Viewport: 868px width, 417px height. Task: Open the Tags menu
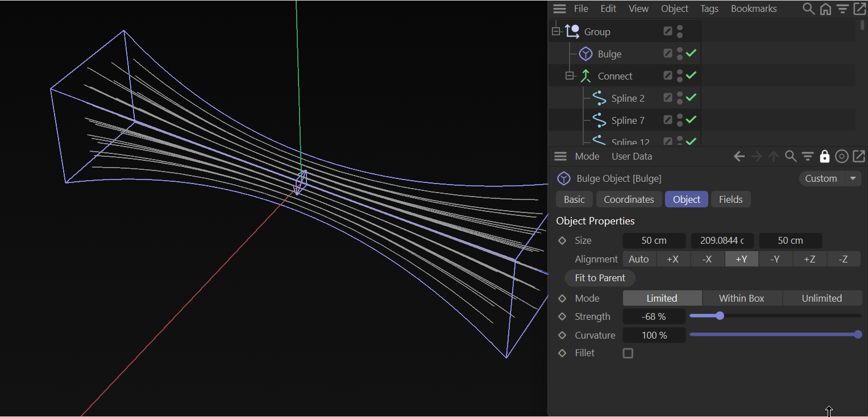(709, 9)
